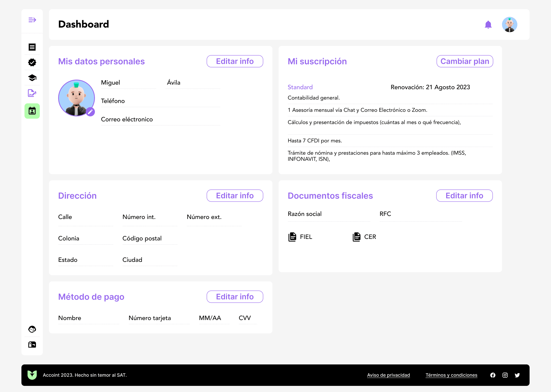The image size is (551, 392).
Task: Open the Términos y condiciones link
Action: [452, 375]
